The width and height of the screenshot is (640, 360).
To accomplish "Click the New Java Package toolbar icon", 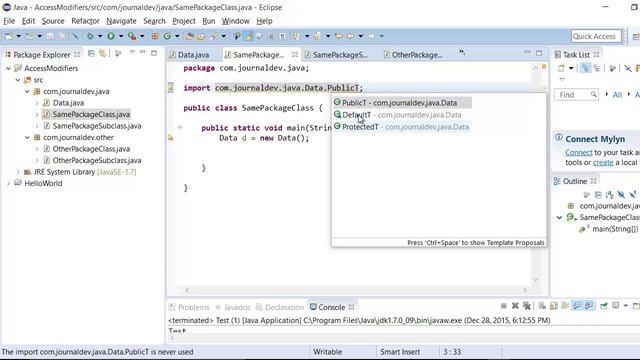I will click(155, 36).
